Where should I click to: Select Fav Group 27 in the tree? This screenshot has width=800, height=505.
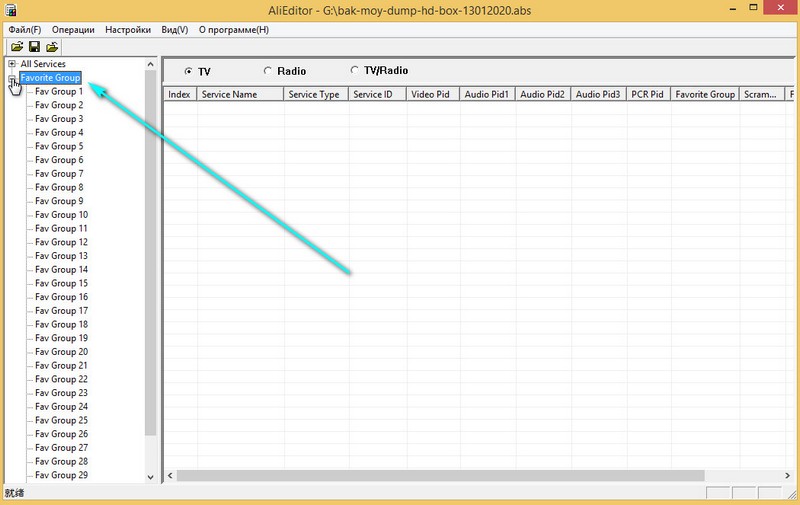[61, 448]
